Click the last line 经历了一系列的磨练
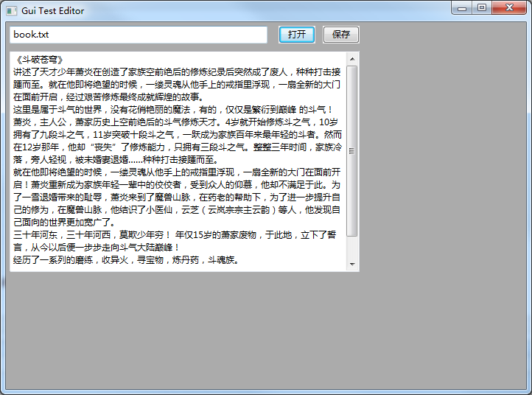 pyautogui.click(x=127, y=260)
